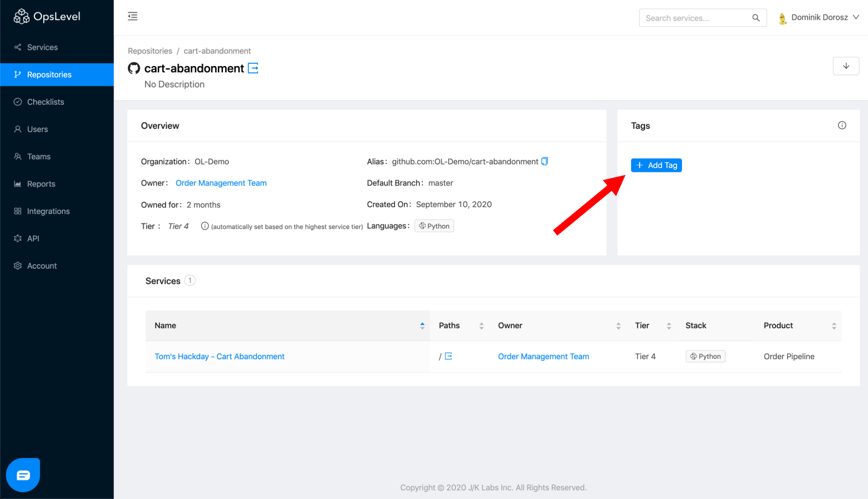868x499 pixels.
Task: Click Order Management Team link in services table
Action: [544, 356]
